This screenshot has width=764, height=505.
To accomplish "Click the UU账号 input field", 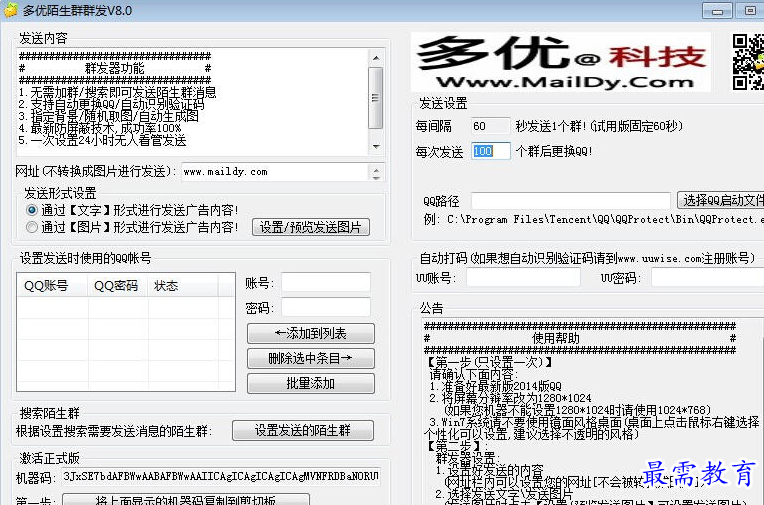I will click(523, 278).
